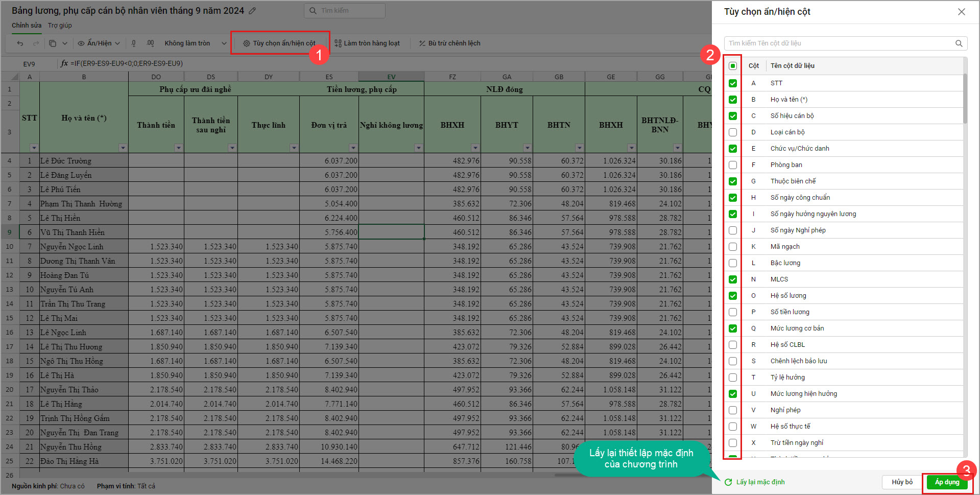Viewport: 980px width, 495px height.
Task: Check the Phòng ban column box
Action: click(733, 165)
